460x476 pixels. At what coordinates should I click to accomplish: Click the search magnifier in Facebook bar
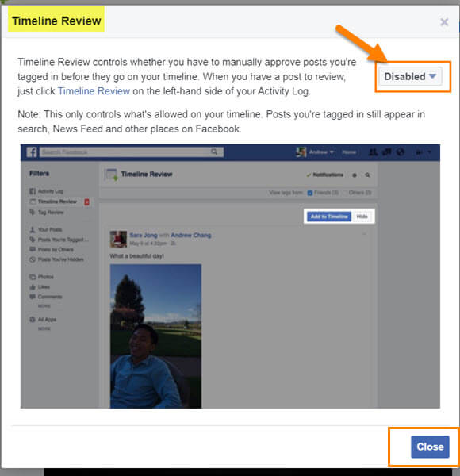(214, 152)
